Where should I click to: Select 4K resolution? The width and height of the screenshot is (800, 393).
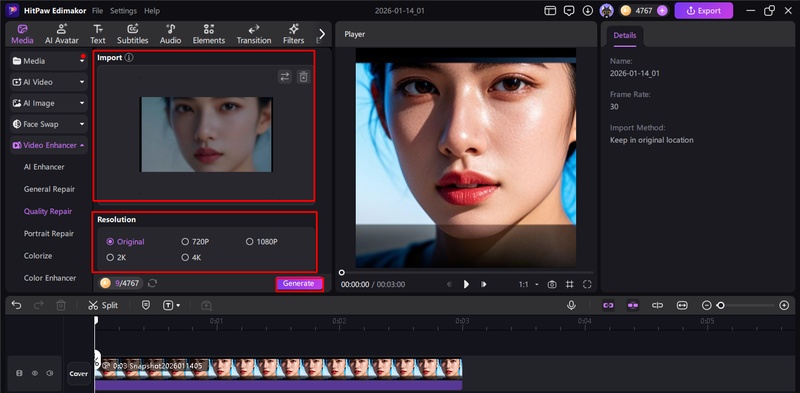(x=191, y=258)
